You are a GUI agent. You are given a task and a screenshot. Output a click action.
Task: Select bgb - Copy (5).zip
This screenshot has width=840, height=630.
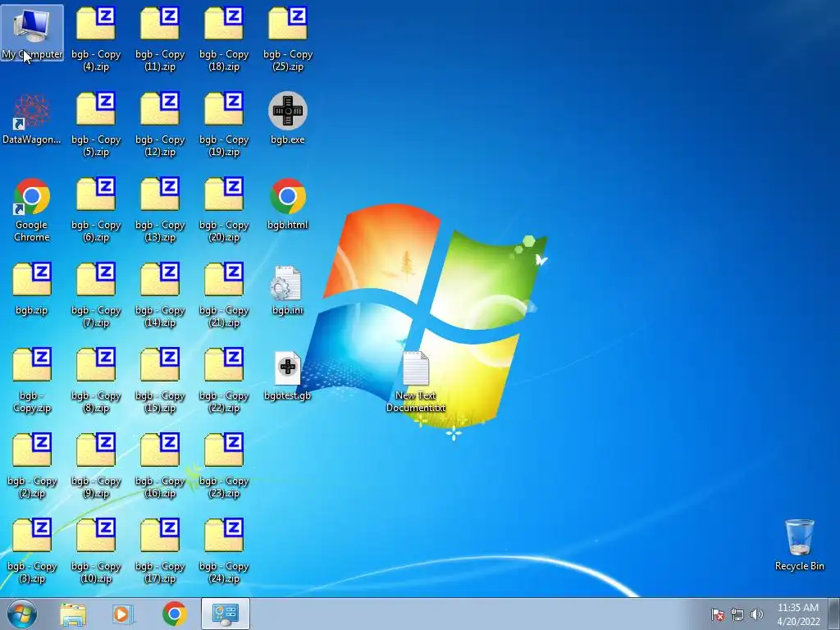(96, 125)
